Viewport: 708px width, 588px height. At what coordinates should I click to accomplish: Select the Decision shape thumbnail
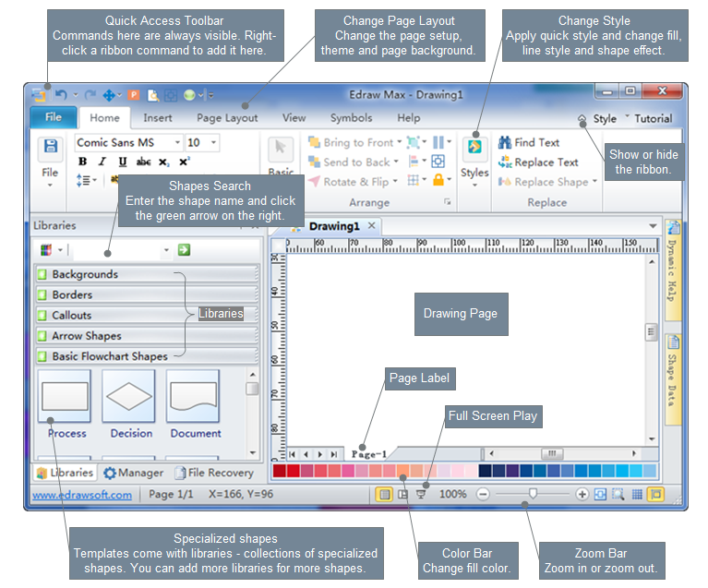pyautogui.click(x=128, y=396)
